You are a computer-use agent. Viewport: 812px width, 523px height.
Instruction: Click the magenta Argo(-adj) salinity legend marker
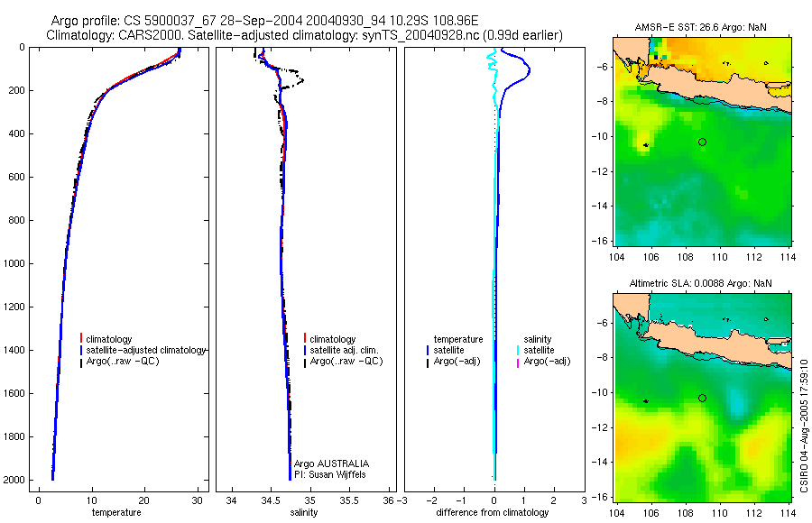pos(518,362)
